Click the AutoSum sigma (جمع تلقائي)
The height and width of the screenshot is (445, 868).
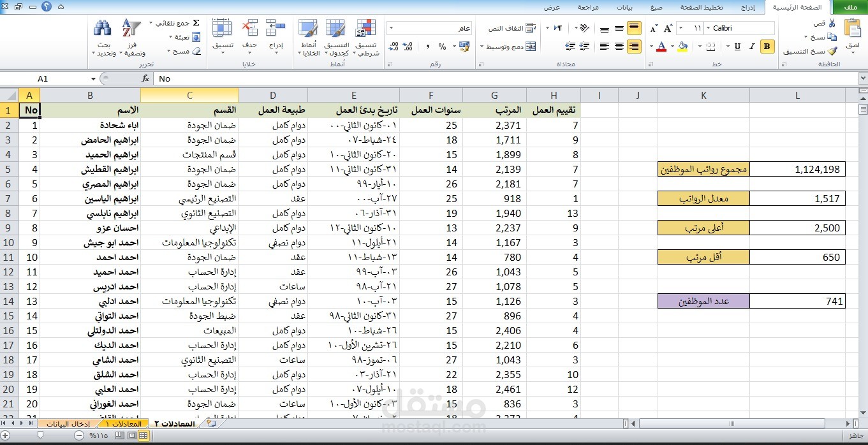coord(196,23)
